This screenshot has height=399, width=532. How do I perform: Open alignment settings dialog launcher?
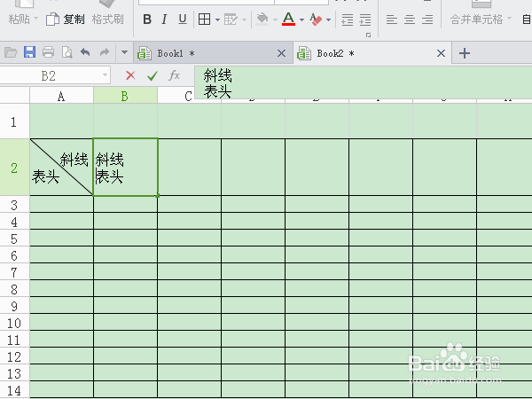click(x=368, y=35)
